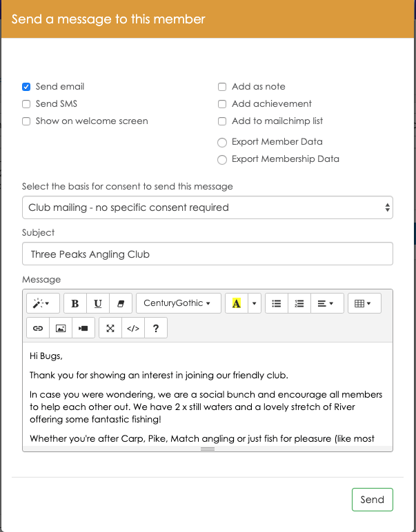Uncheck the Send email checkbox
Screen dimensions: 416x532
point(26,87)
